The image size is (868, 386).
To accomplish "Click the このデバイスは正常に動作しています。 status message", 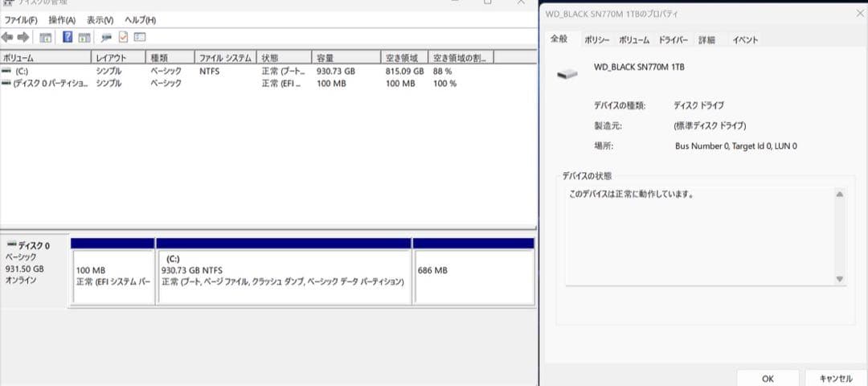I will (632, 195).
